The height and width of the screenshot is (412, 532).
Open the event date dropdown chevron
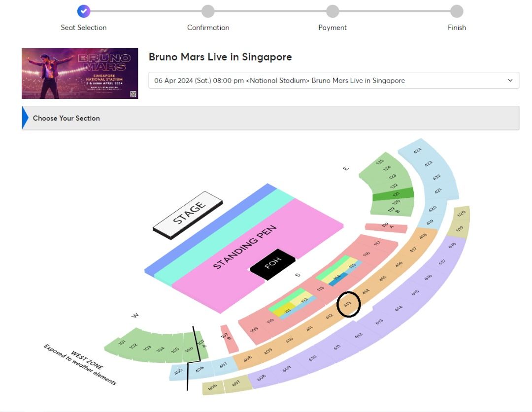click(x=510, y=80)
